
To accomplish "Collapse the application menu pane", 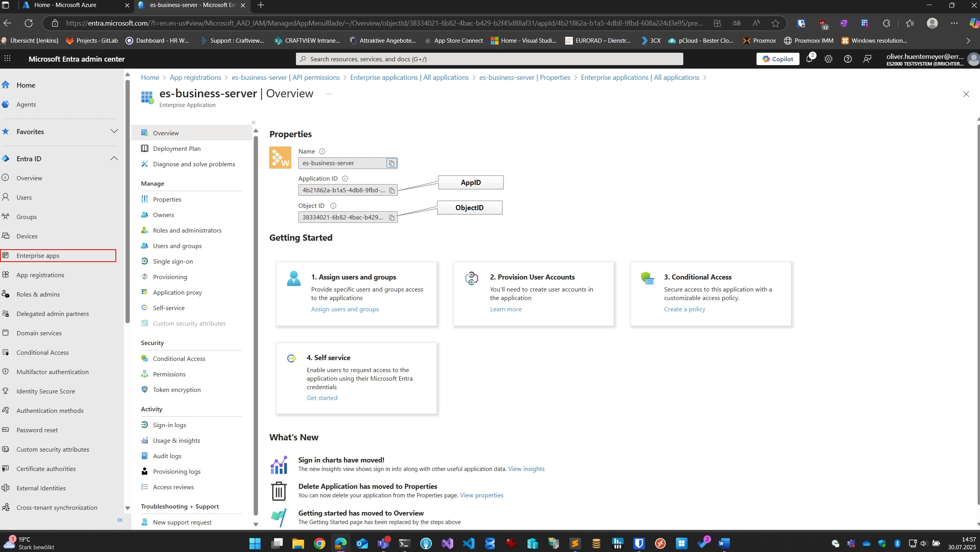I will pyautogui.click(x=254, y=122).
